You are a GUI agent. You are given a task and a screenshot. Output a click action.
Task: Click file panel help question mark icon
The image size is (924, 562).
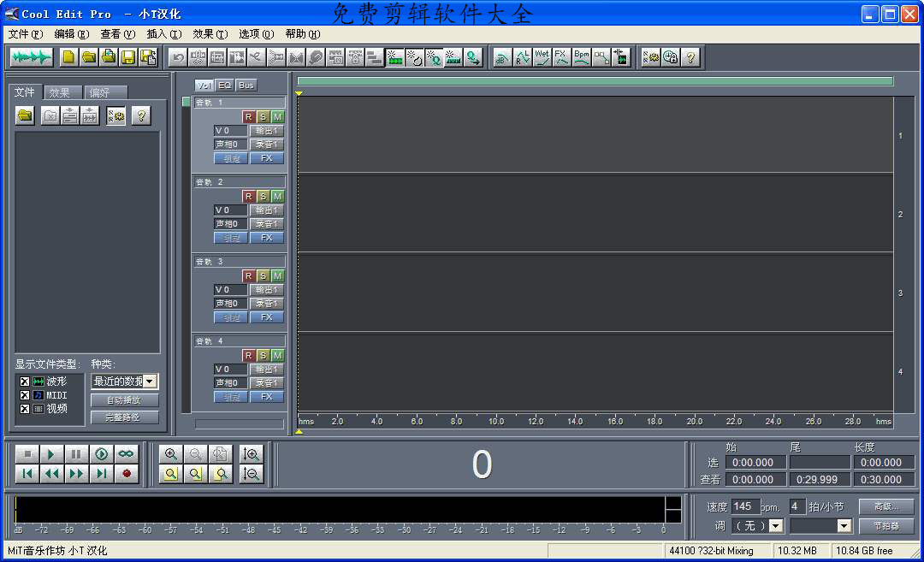[x=141, y=115]
